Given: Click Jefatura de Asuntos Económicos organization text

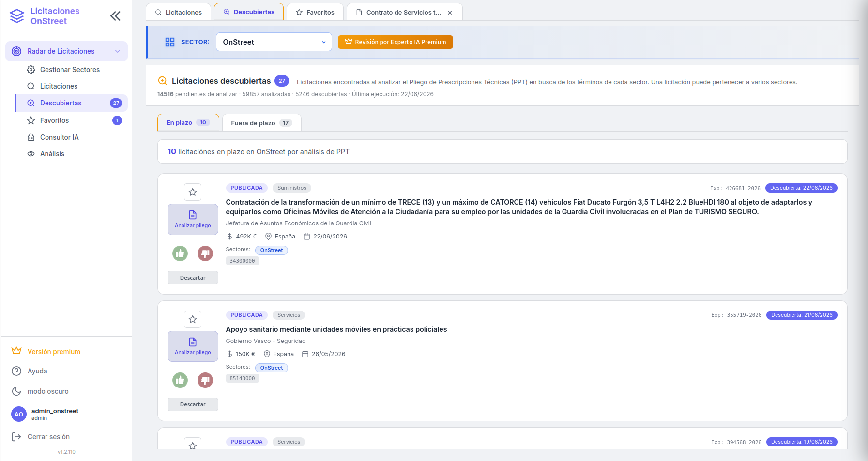Looking at the screenshot, I should (298, 223).
